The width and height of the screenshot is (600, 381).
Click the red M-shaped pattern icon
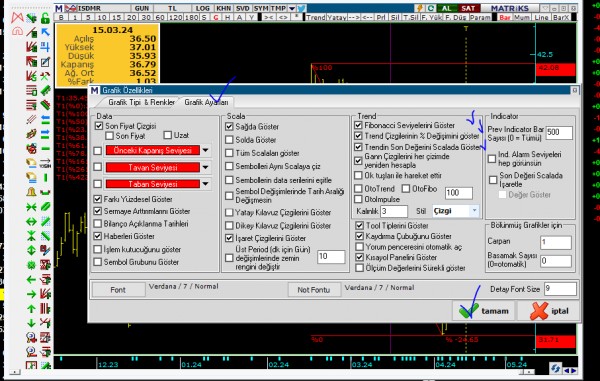point(17,18)
